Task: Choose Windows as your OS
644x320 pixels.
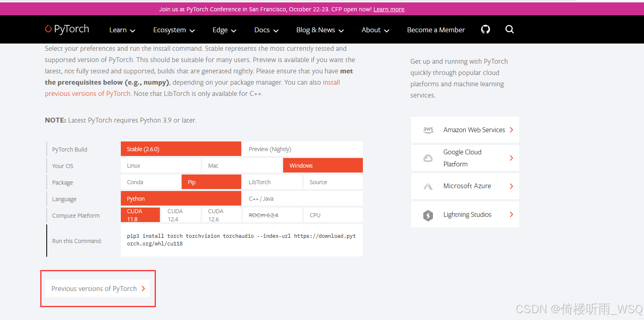Action: click(323, 165)
